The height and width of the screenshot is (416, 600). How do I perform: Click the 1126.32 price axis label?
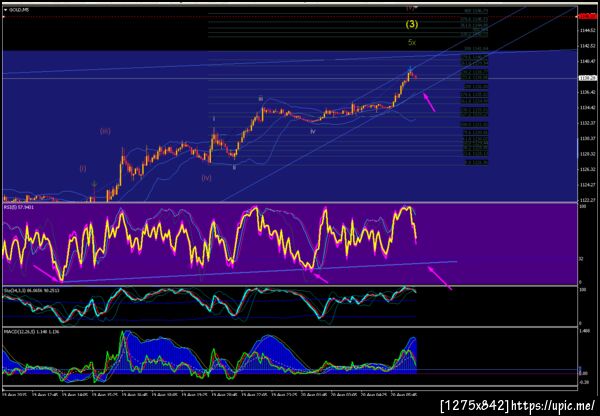point(588,169)
